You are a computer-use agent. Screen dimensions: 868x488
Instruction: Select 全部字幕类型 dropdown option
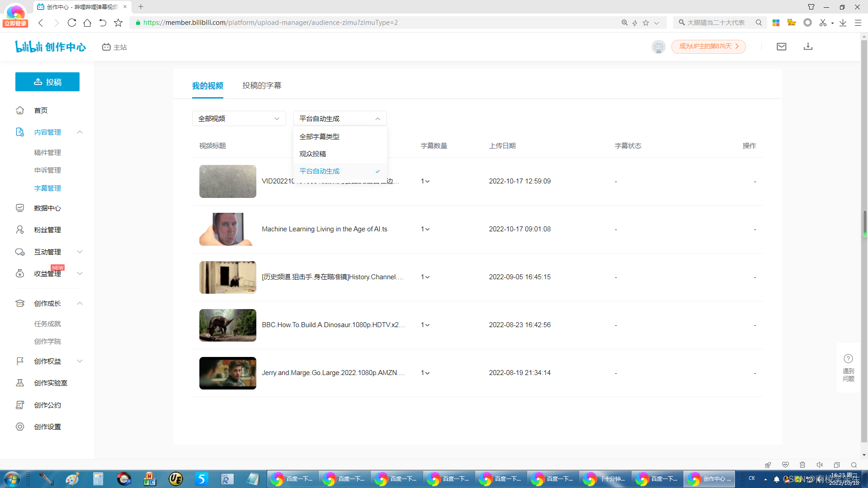319,136
